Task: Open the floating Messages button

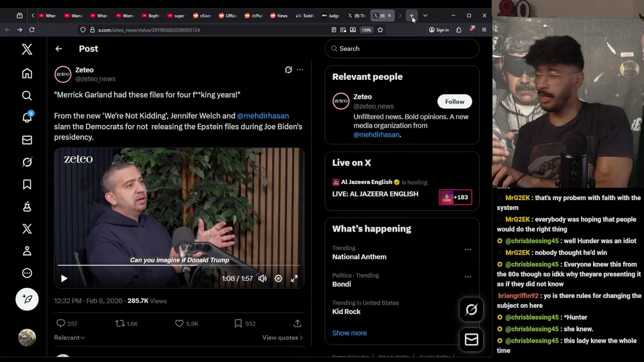Action: click(471, 340)
